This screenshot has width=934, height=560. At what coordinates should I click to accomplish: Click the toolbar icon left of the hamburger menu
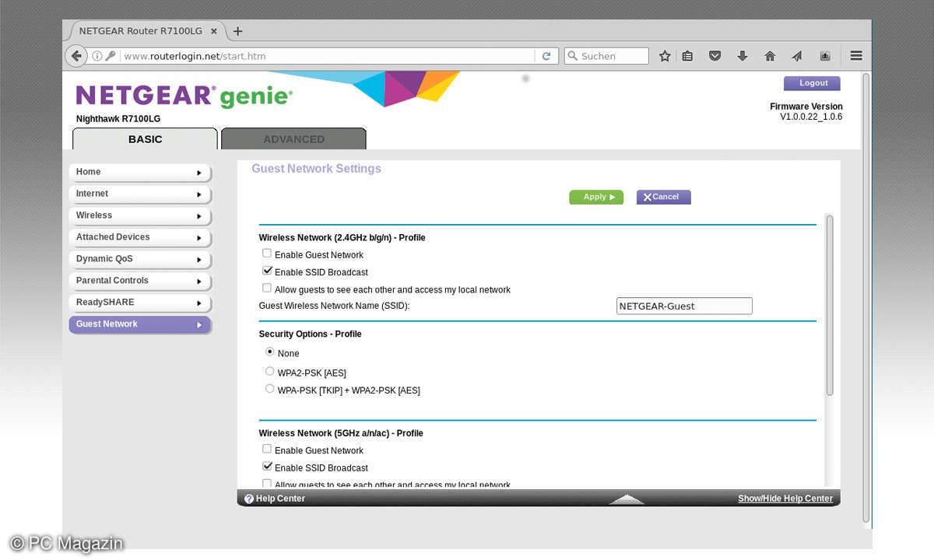point(825,56)
